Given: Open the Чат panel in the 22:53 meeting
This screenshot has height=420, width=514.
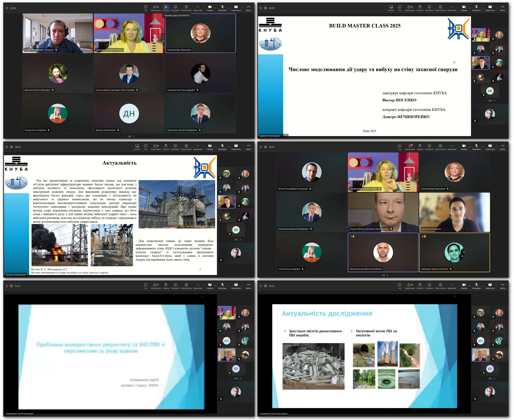Looking at the screenshot, I should (146, 7).
